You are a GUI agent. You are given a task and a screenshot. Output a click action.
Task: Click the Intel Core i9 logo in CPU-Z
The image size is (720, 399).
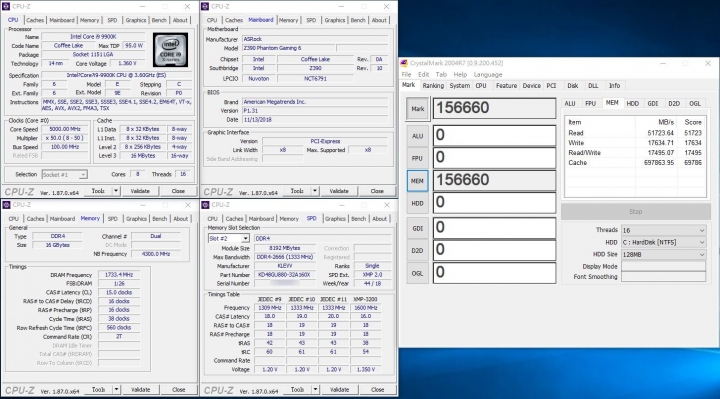coord(170,50)
